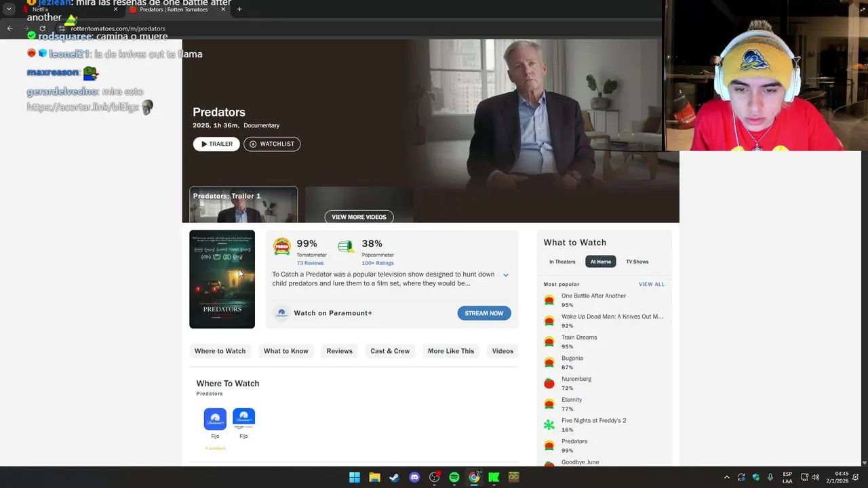This screenshot has height=488, width=868.
Task: Jump to Where to Watch section tab
Action: click(x=220, y=351)
